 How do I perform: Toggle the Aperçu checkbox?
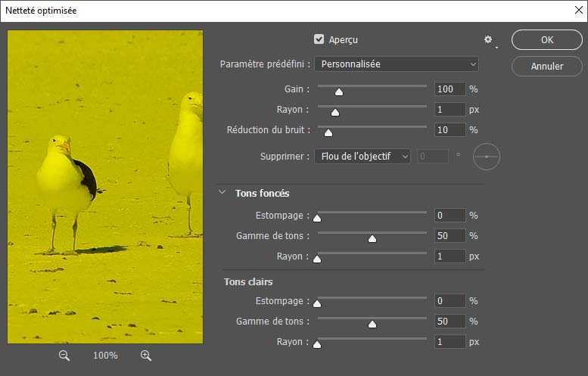319,39
